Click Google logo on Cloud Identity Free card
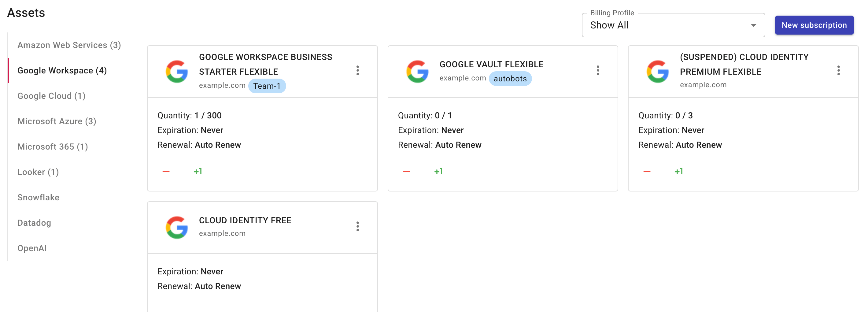 click(176, 228)
